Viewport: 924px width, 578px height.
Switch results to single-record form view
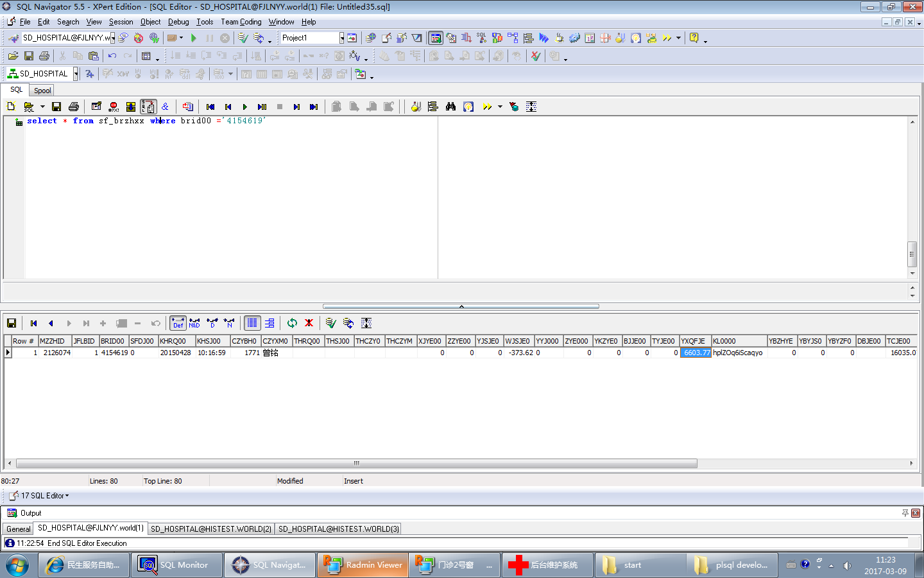tap(269, 323)
